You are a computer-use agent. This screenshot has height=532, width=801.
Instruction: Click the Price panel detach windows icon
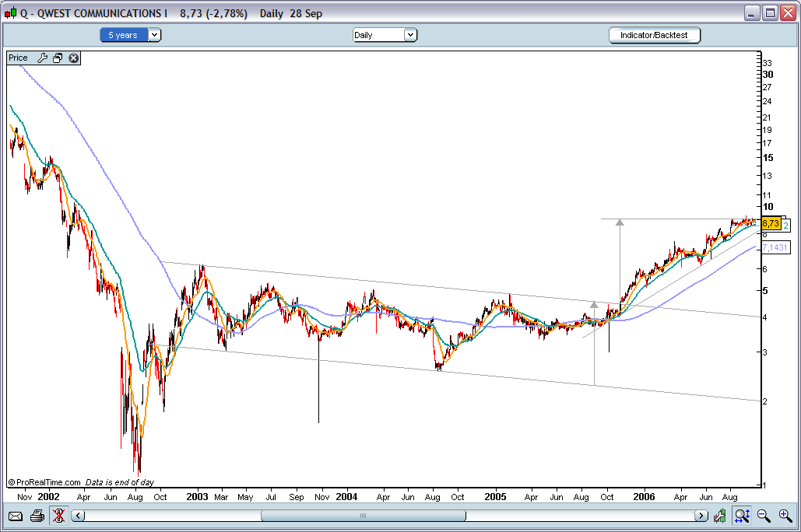point(58,58)
